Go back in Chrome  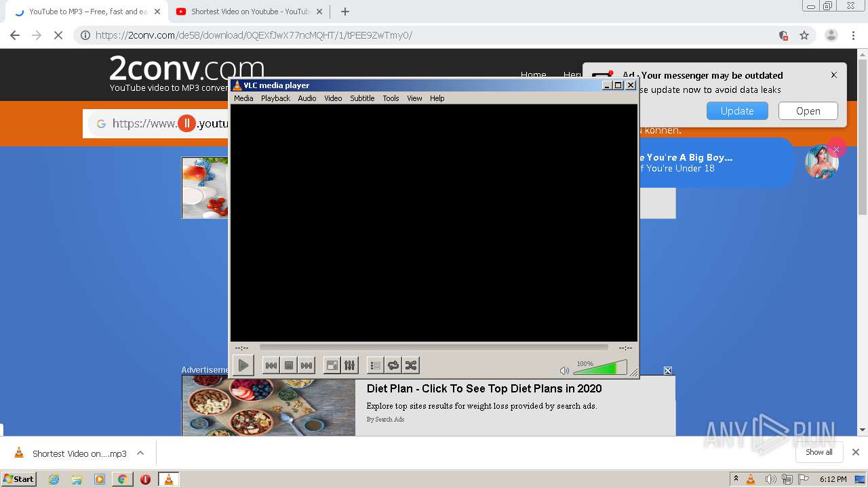15,35
